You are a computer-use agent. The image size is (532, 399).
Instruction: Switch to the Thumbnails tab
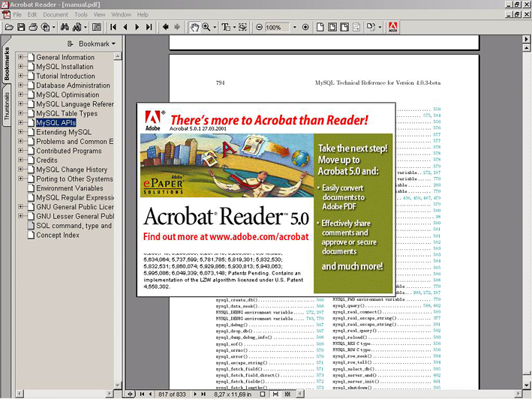click(x=7, y=106)
